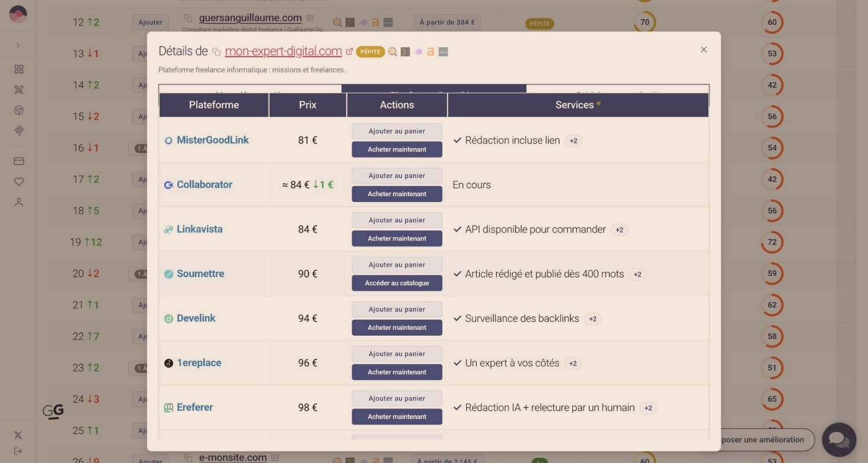
Task: Open the Ereferer platform link
Action: pyautogui.click(x=195, y=407)
